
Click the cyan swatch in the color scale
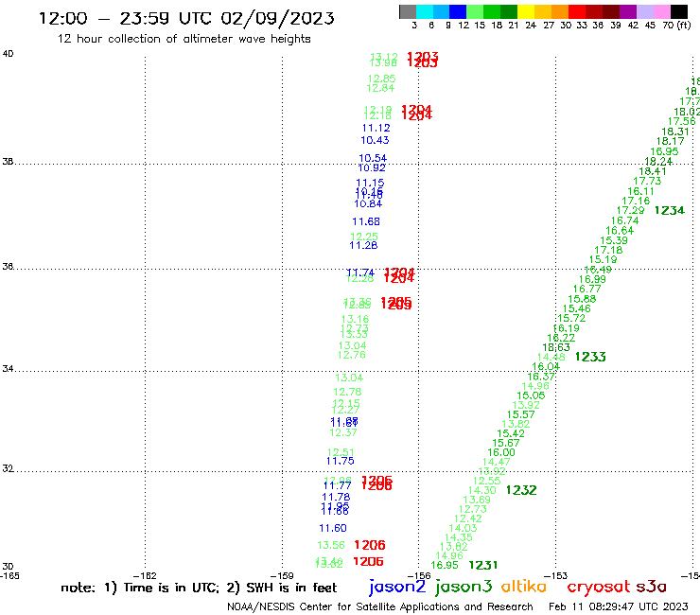pyautogui.click(x=425, y=11)
